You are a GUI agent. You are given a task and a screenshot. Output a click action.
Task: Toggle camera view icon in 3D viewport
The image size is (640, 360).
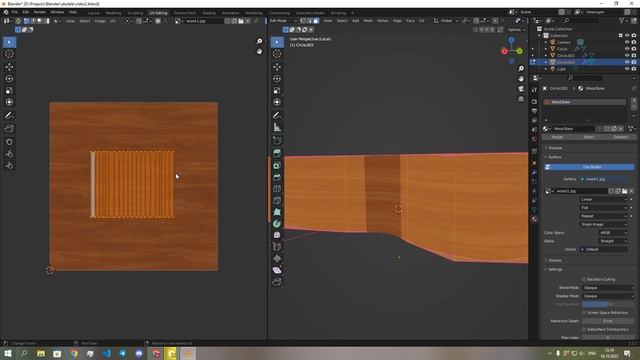pos(521,89)
